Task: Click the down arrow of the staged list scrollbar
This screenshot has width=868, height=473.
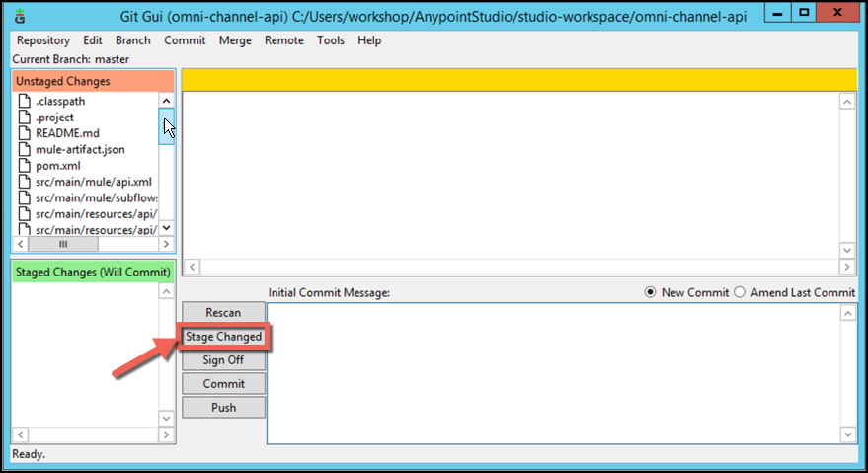Action: tap(166, 418)
